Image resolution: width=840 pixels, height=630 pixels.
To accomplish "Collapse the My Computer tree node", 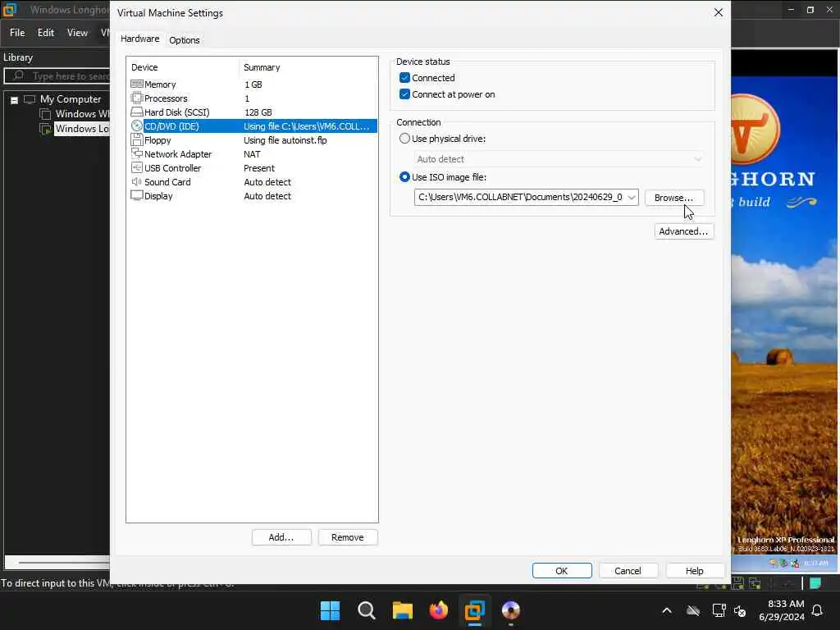I will tap(15, 99).
